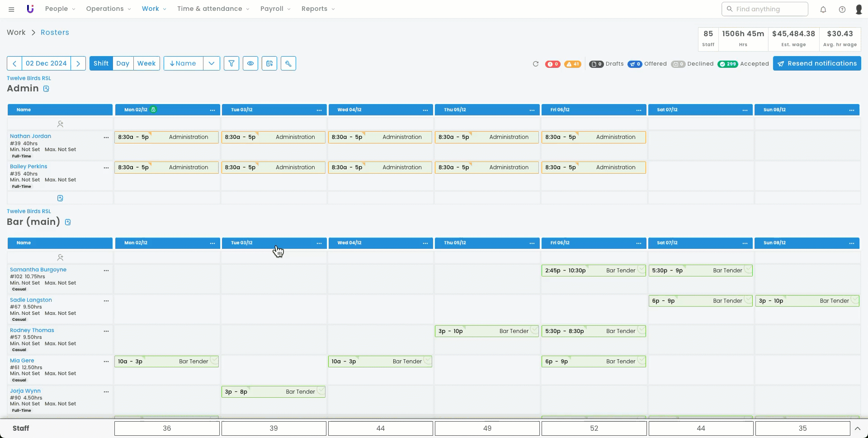Open the hamburger navigation menu

click(x=11, y=9)
